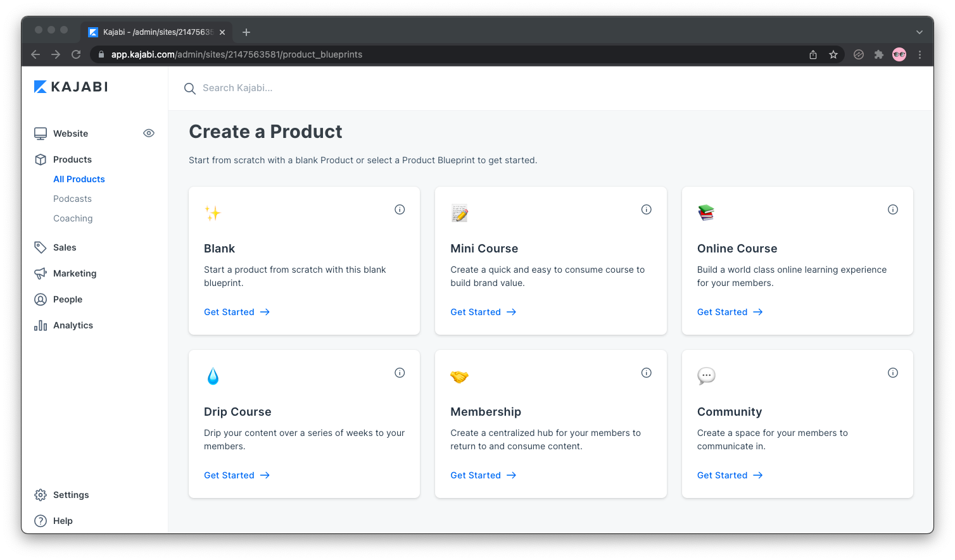Click the Help question mark icon
The height and width of the screenshot is (560, 955).
tap(41, 521)
